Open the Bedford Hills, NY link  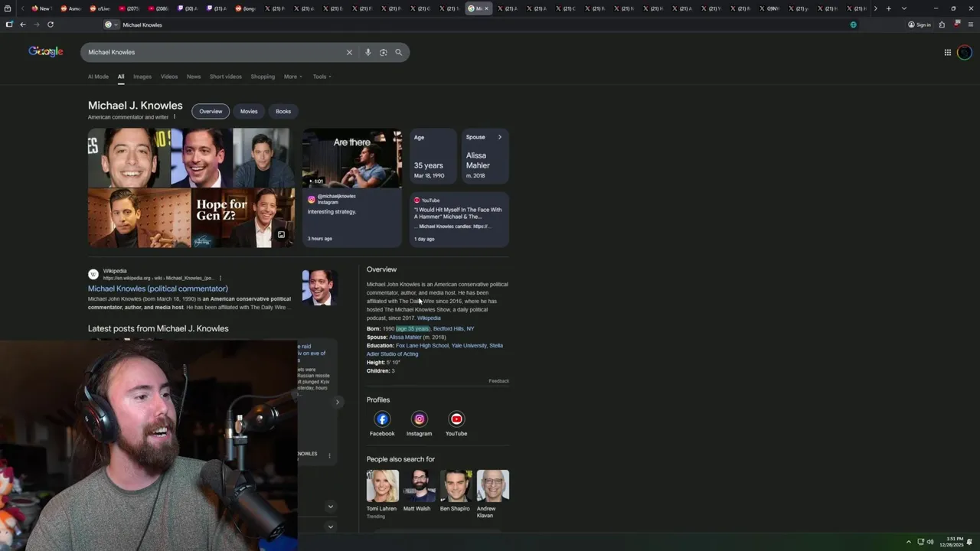(453, 329)
